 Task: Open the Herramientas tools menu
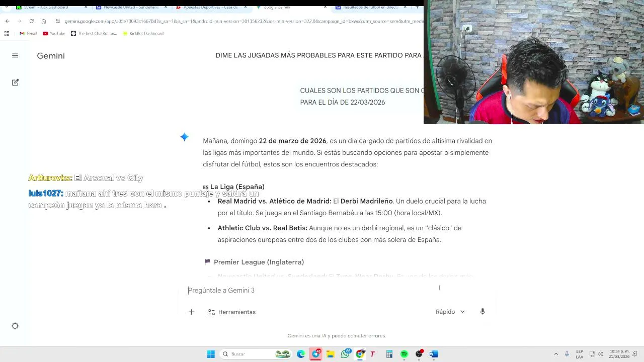232,312
